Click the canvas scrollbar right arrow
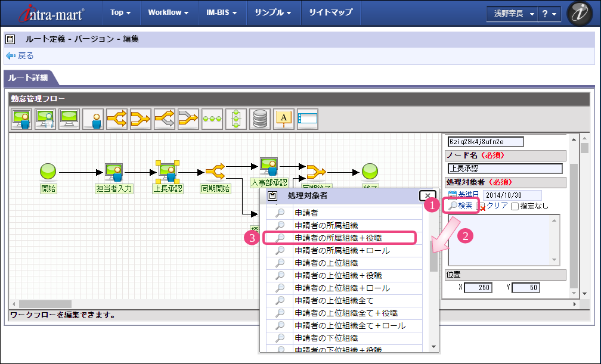The height and width of the screenshot is (364, 601). click(x=574, y=304)
